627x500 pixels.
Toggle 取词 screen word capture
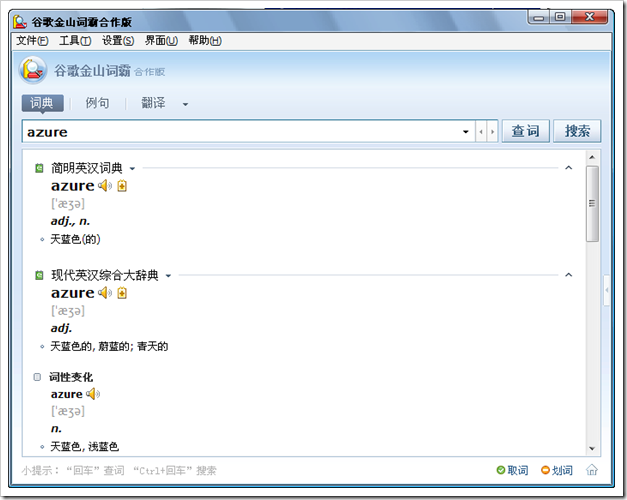click(x=512, y=470)
